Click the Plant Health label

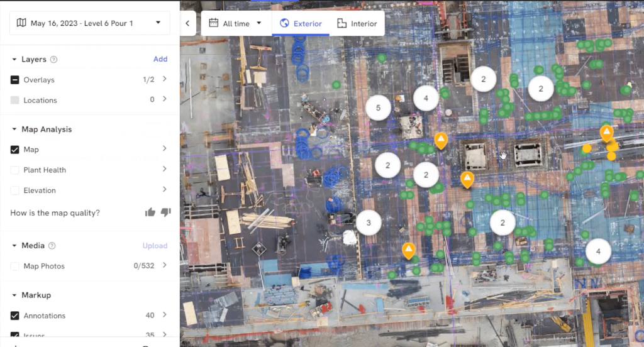[x=45, y=170]
